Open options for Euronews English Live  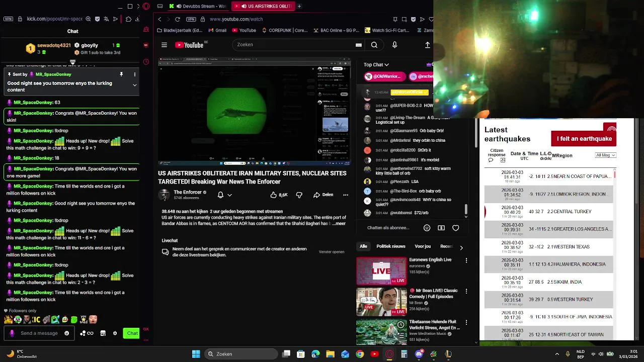pos(466,260)
